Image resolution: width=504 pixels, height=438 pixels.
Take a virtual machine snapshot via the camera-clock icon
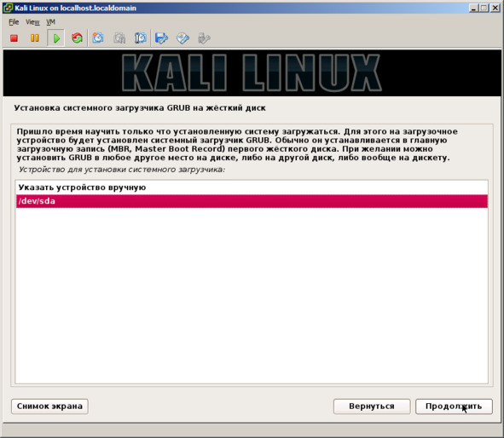pyautogui.click(x=98, y=38)
